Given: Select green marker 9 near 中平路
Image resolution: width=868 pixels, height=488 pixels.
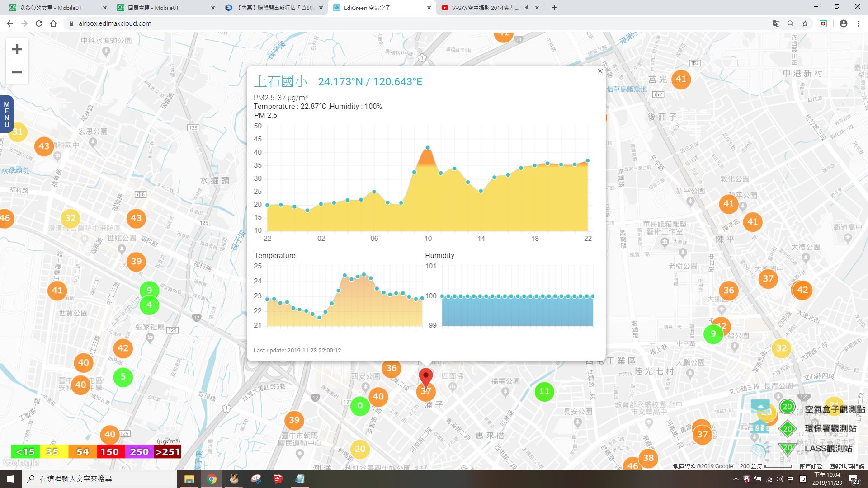Looking at the screenshot, I should 713,334.
